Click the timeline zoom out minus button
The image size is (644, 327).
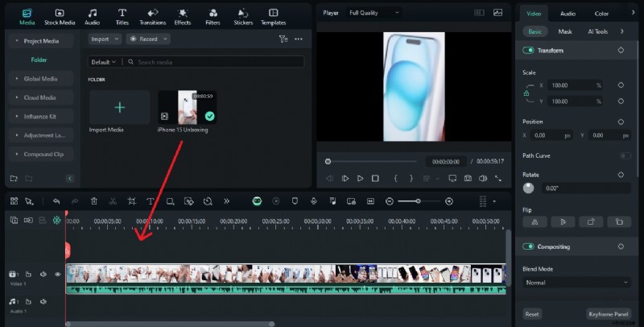pos(390,201)
